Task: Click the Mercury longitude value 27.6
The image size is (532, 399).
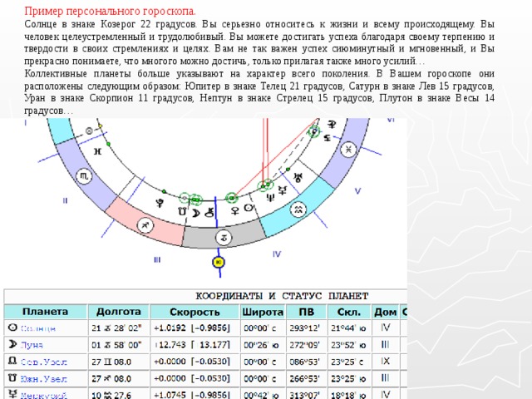Action: (111, 395)
